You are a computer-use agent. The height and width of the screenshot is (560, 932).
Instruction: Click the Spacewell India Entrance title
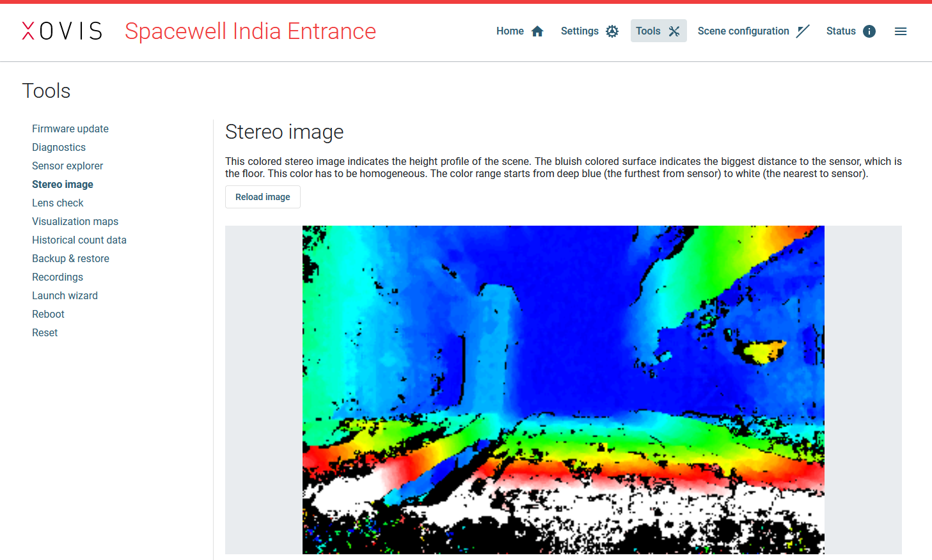point(250,31)
